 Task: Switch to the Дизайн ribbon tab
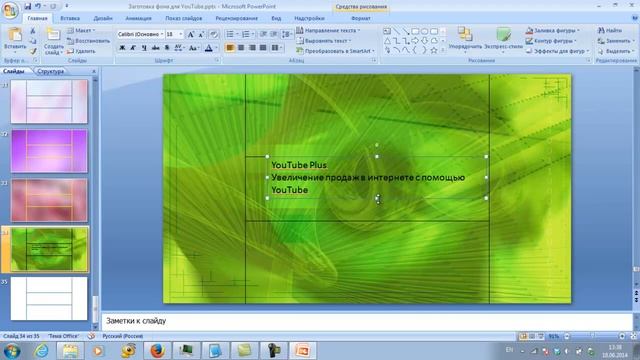tap(102, 18)
